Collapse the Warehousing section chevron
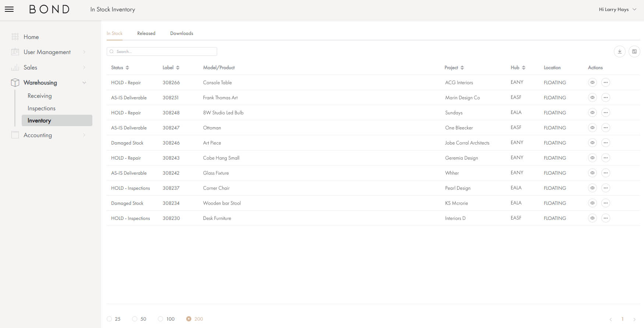This screenshot has width=644, height=328. click(x=84, y=83)
